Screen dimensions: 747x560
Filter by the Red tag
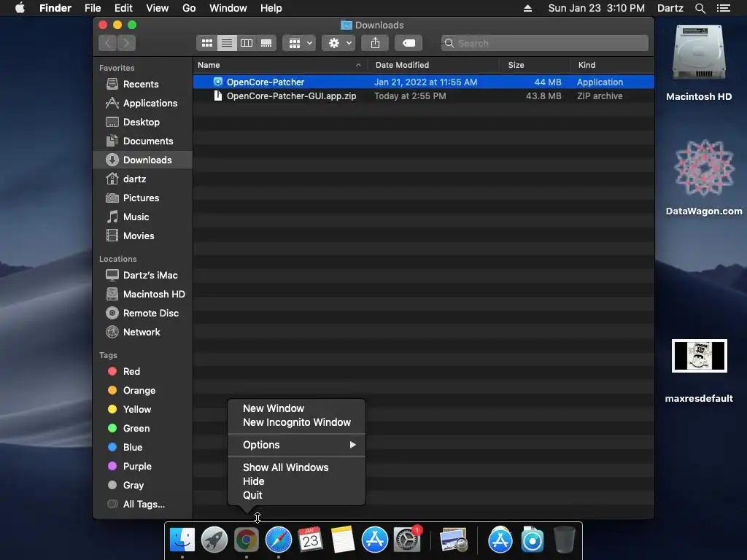[131, 371]
